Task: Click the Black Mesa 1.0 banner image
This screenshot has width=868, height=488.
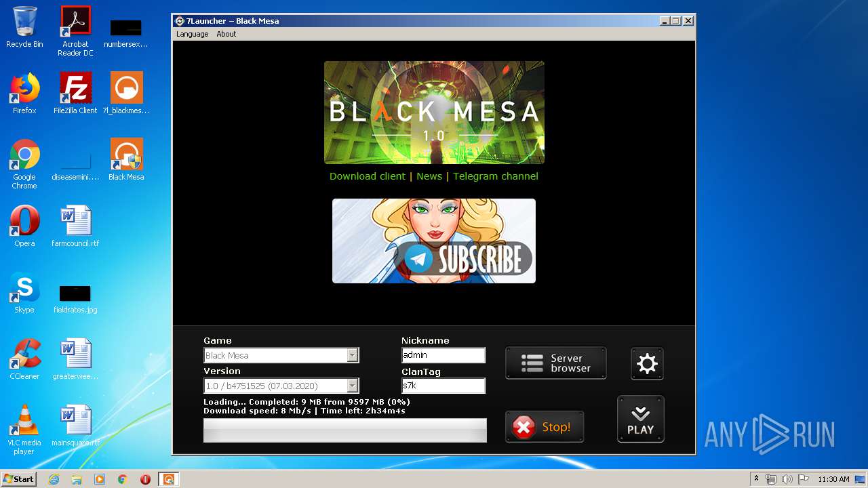Action: click(x=434, y=113)
